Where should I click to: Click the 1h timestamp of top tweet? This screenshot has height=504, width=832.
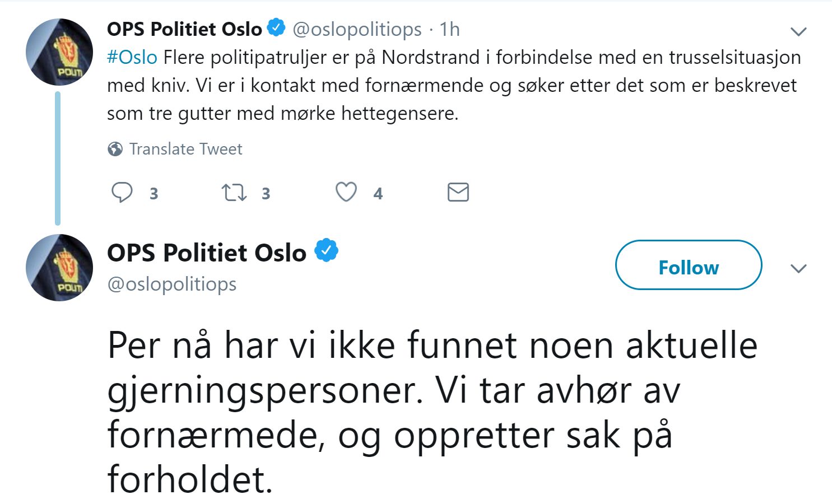(x=449, y=29)
